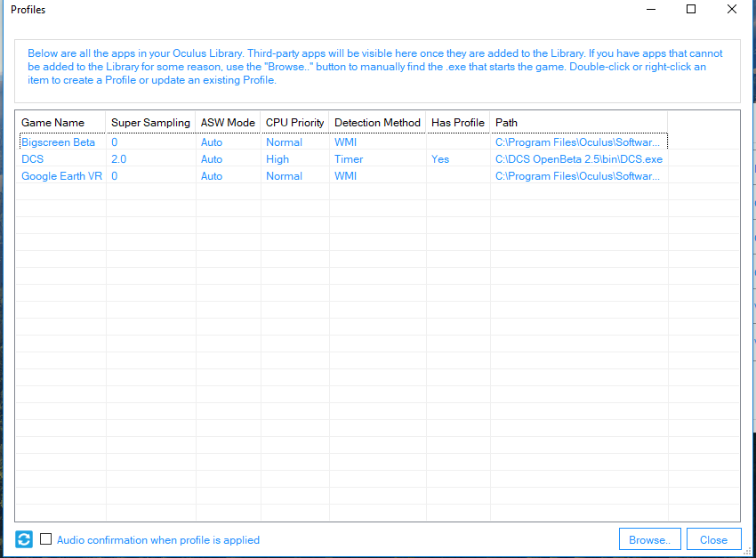Click the Yes has-profile cell
Screen dimensions: 756x558
pos(440,159)
